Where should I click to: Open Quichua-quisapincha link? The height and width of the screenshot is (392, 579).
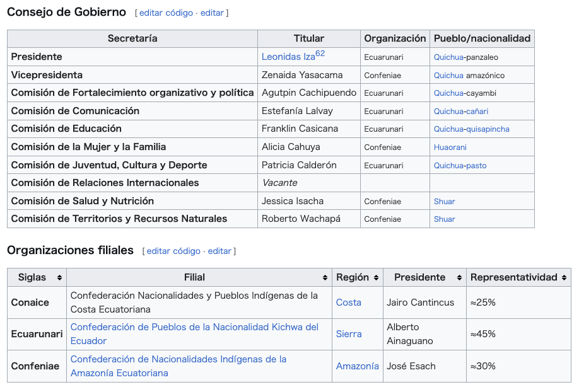pos(471,129)
